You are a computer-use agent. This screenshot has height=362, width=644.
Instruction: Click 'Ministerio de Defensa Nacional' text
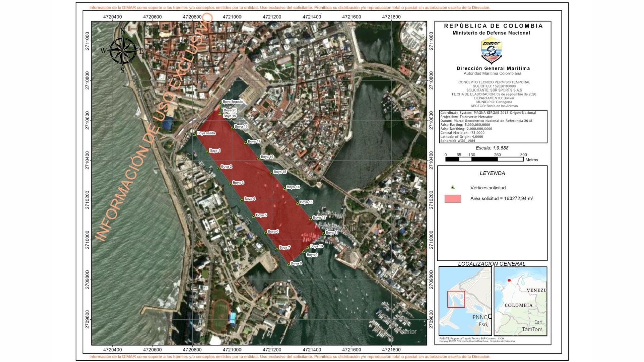491,33
